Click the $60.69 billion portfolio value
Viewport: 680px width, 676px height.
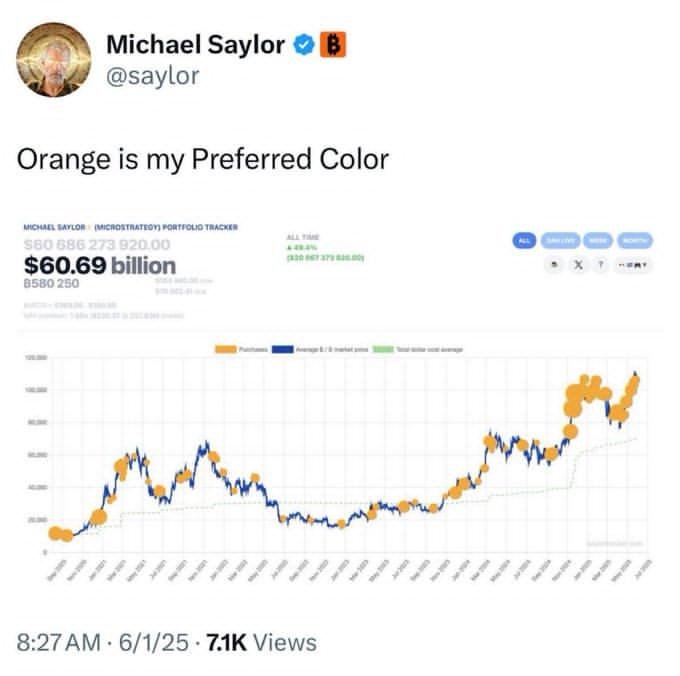pos(100,265)
